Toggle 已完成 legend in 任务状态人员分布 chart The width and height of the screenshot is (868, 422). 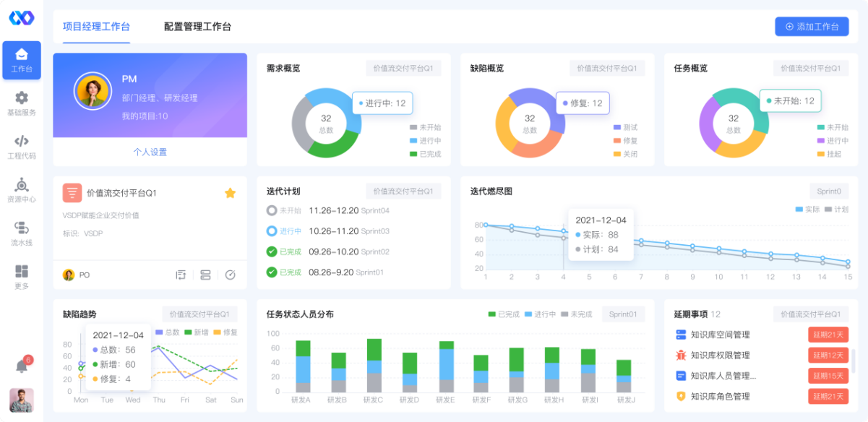pyautogui.click(x=503, y=314)
